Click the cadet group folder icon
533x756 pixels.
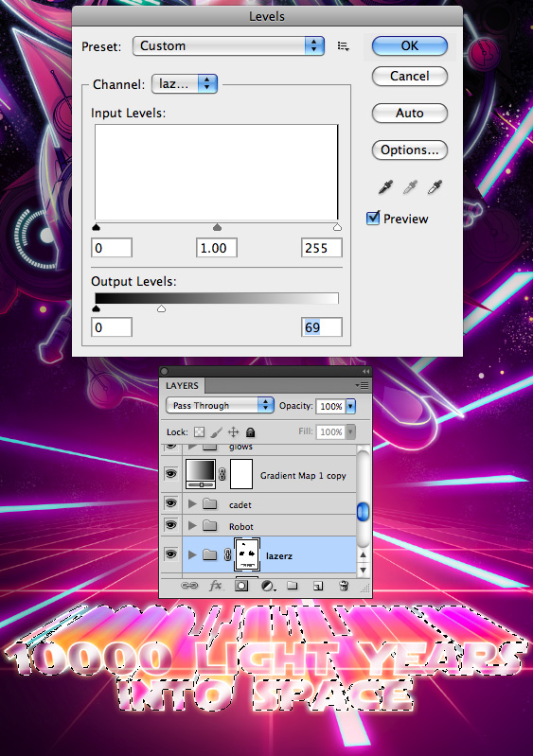point(210,504)
